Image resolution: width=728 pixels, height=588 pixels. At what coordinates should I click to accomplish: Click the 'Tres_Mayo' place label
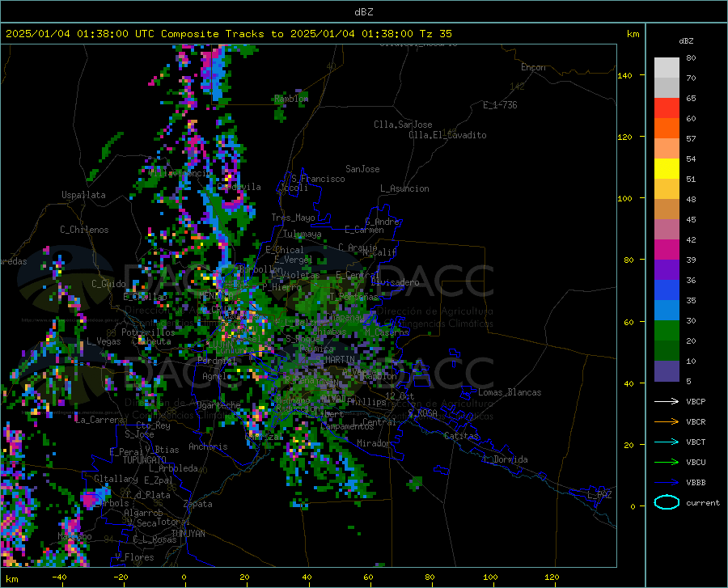[x=293, y=218]
